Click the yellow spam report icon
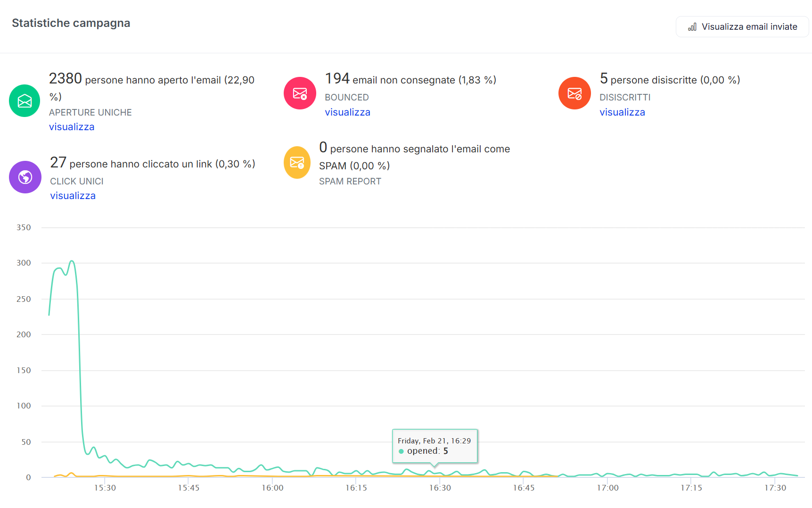 297,163
